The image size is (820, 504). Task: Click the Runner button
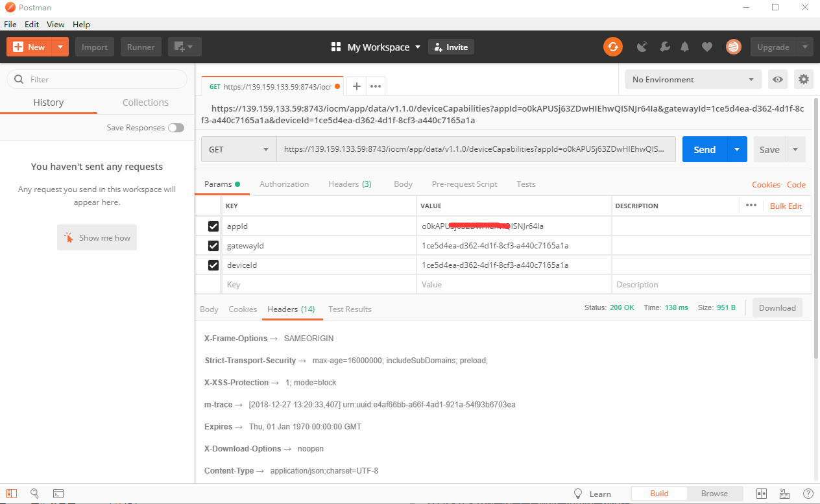click(141, 47)
